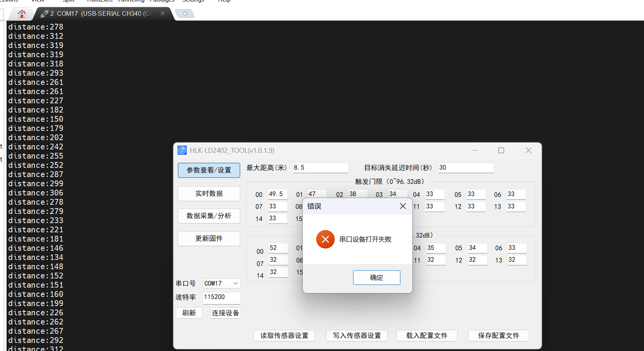Image resolution: width=644 pixels, height=351 pixels.
Task: Click 连接设备 to connect device
Action: coord(226,313)
